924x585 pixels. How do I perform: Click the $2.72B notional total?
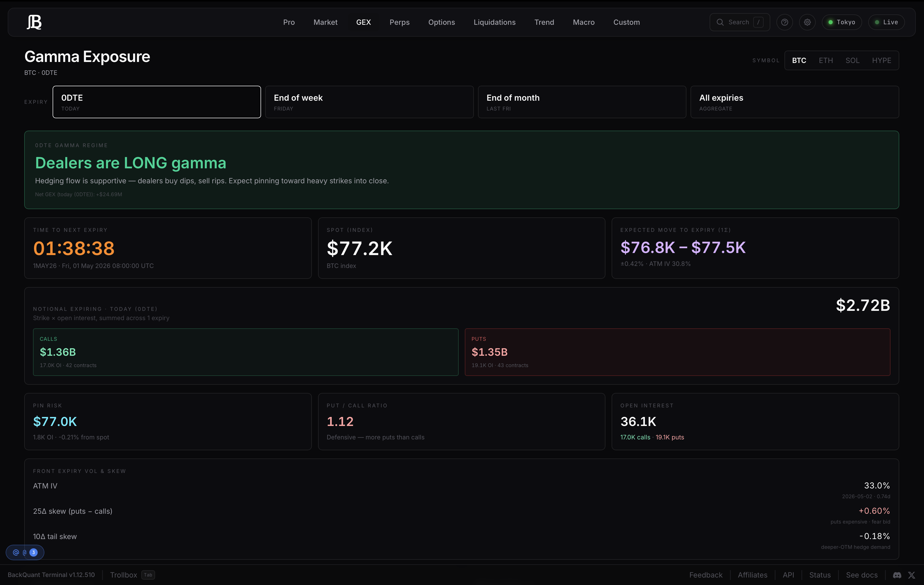[x=863, y=305]
